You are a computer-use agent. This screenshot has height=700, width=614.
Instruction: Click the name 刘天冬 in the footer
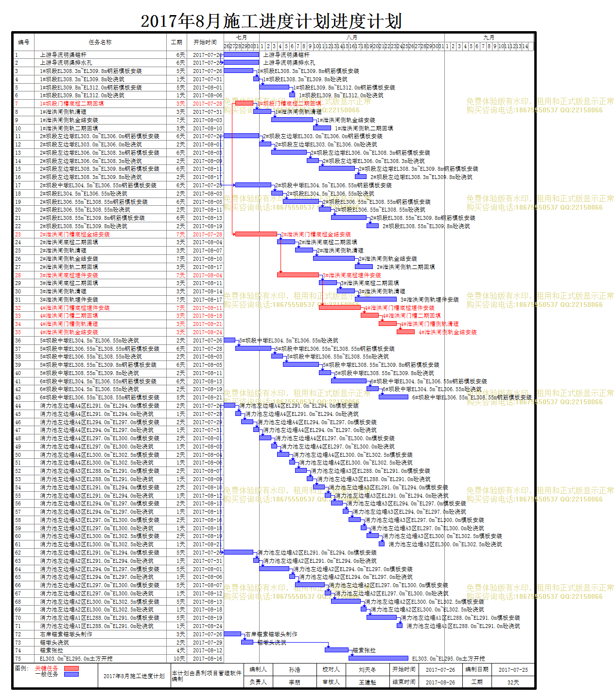pos(368,669)
